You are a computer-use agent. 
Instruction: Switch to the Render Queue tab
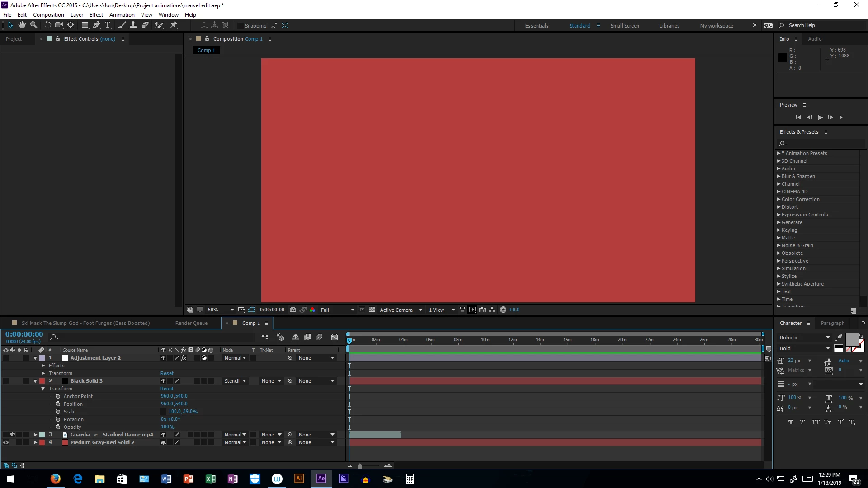(191, 323)
